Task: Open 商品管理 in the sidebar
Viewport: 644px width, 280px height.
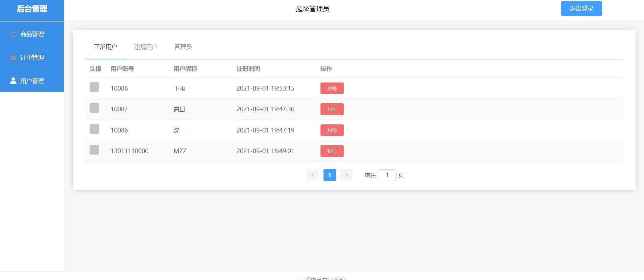Action: coord(32,34)
